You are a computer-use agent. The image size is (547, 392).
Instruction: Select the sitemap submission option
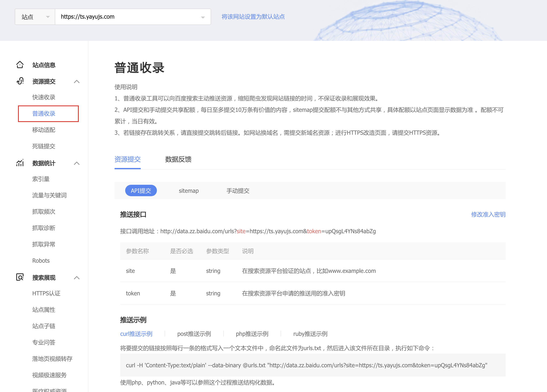(189, 191)
